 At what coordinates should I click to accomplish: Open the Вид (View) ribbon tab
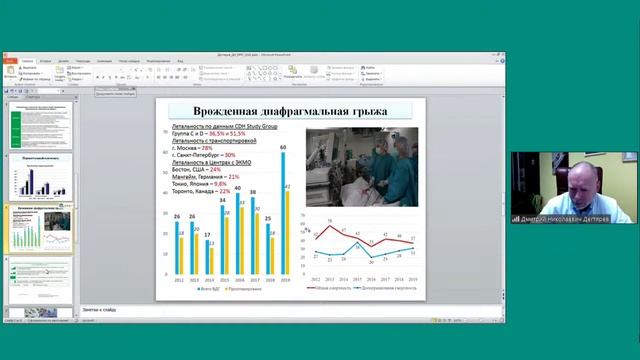point(180,61)
